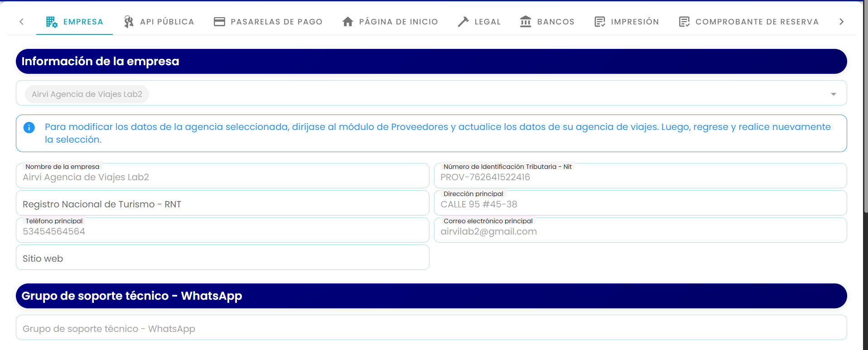The image size is (868, 350).
Task: Click the API Pública rocket icon
Action: coord(129,22)
